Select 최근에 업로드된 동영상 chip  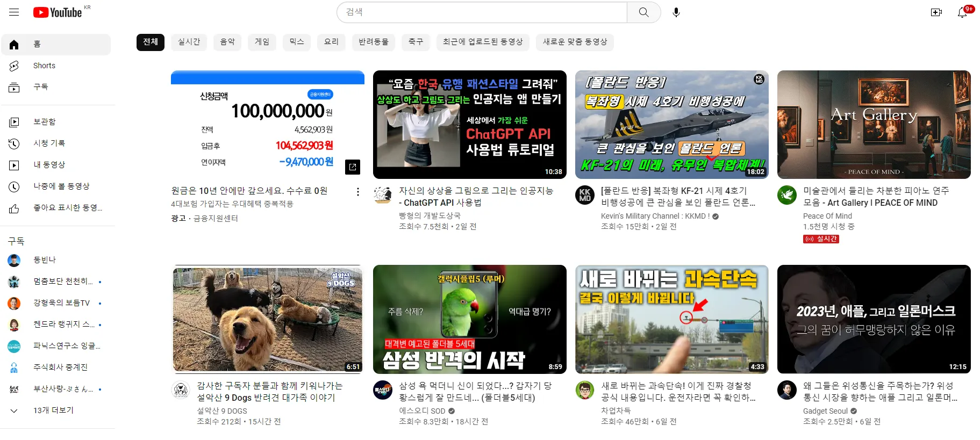(x=483, y=42)
